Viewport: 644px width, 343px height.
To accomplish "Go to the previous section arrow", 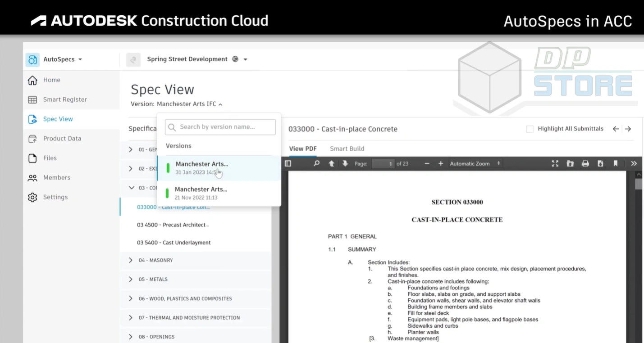I will [x=616, y=129].
